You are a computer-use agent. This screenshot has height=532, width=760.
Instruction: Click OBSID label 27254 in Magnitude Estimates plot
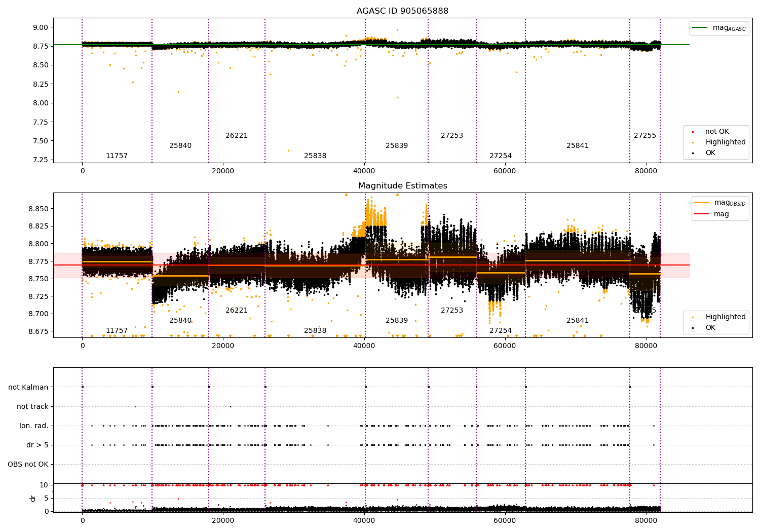pos(501,331)
